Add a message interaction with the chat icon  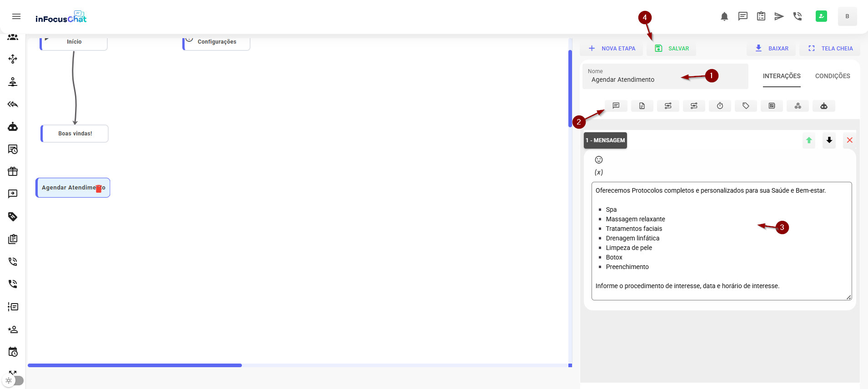[x=616, y=106]
